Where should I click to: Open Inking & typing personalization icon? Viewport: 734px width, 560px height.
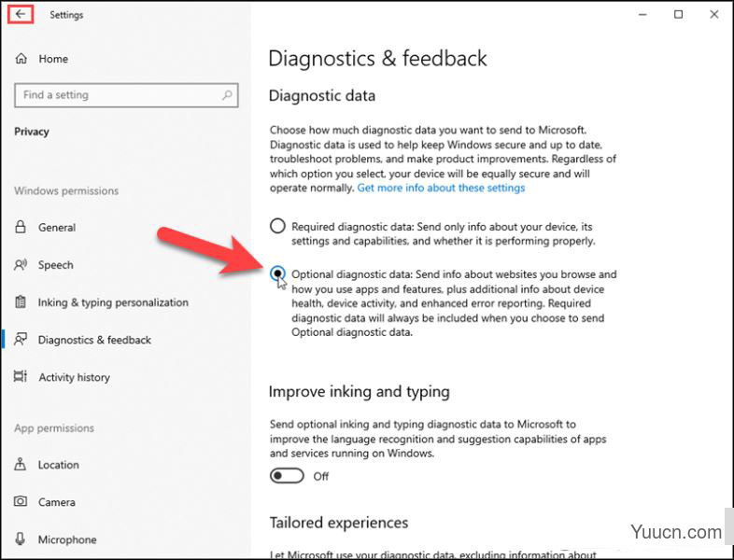[x=21, y=302]
